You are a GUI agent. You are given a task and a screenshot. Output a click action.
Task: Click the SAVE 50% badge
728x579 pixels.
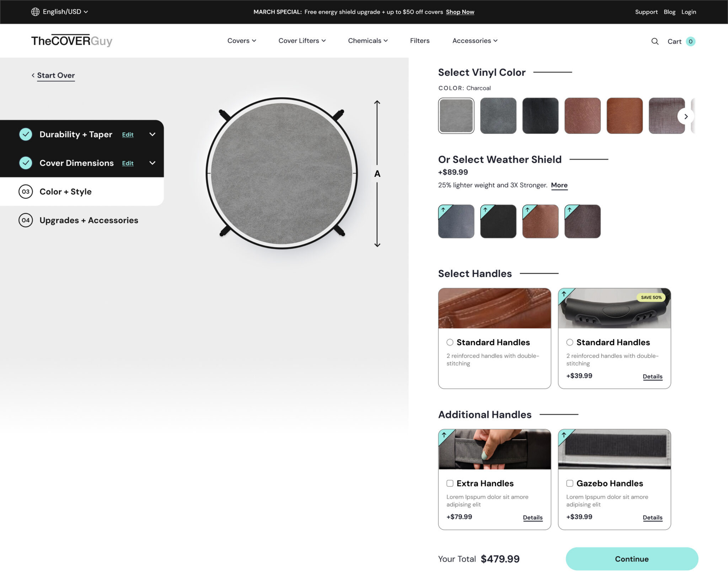651,297
